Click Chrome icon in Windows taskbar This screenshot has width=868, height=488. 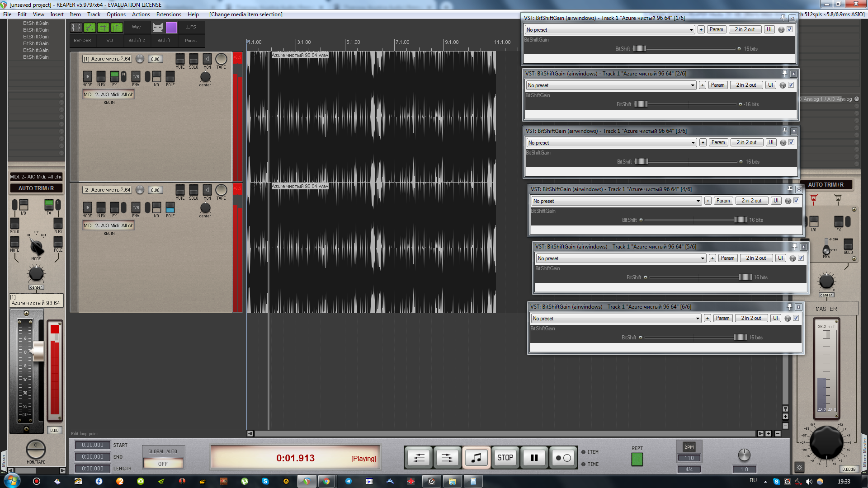[326, 481]
